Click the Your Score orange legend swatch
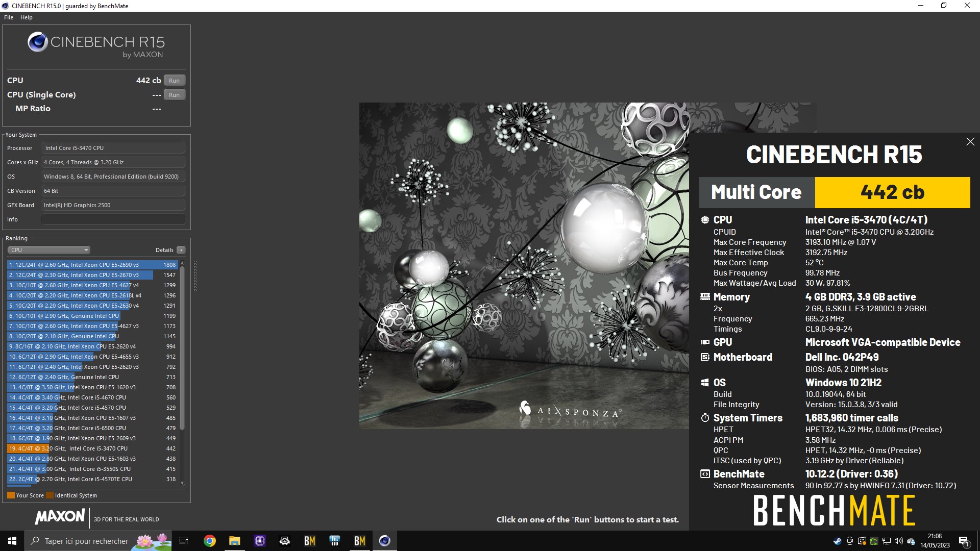980x551 pixels. [x=11, y=495]
